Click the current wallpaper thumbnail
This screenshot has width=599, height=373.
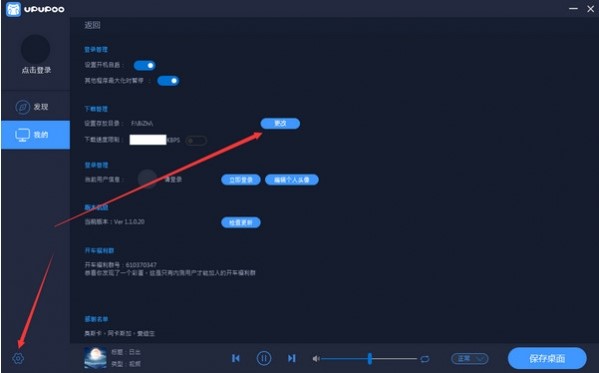point(95,358)
